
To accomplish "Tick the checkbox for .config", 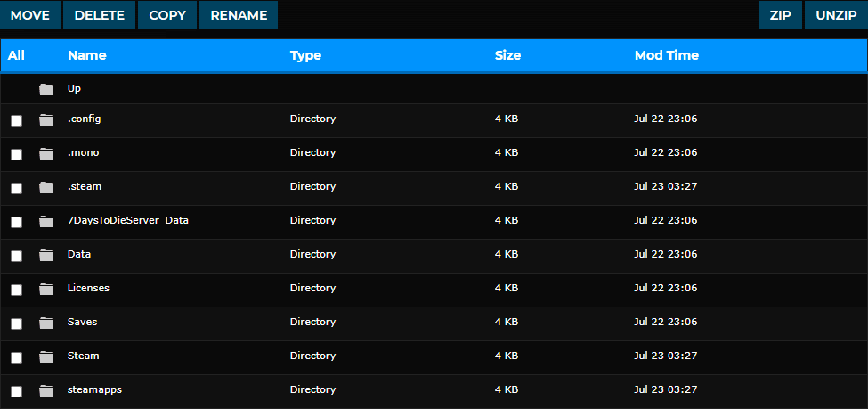I will point(17,121).
